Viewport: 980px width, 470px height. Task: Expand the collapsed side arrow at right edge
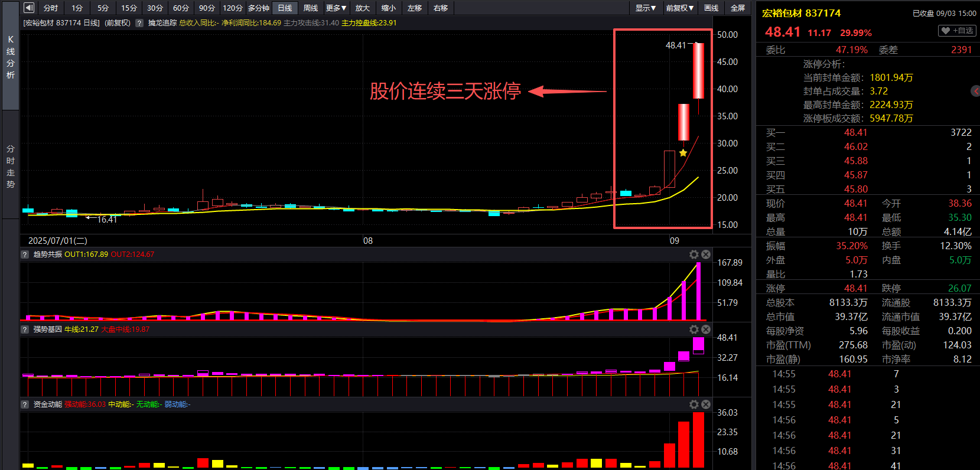975,91
